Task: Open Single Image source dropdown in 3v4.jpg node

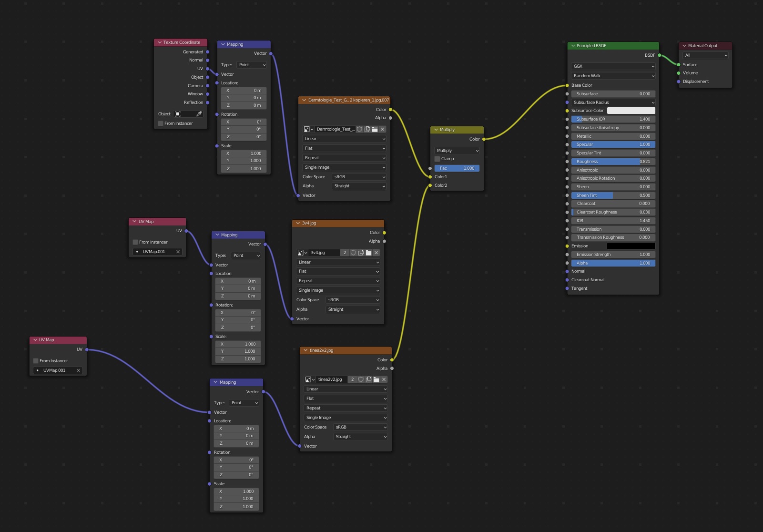Action: (338, 290)
